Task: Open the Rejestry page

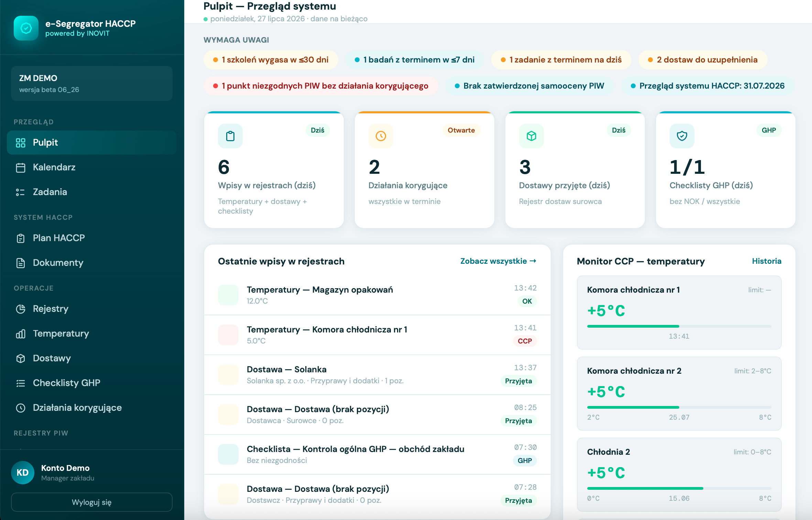Action: (x=92, y=309)
